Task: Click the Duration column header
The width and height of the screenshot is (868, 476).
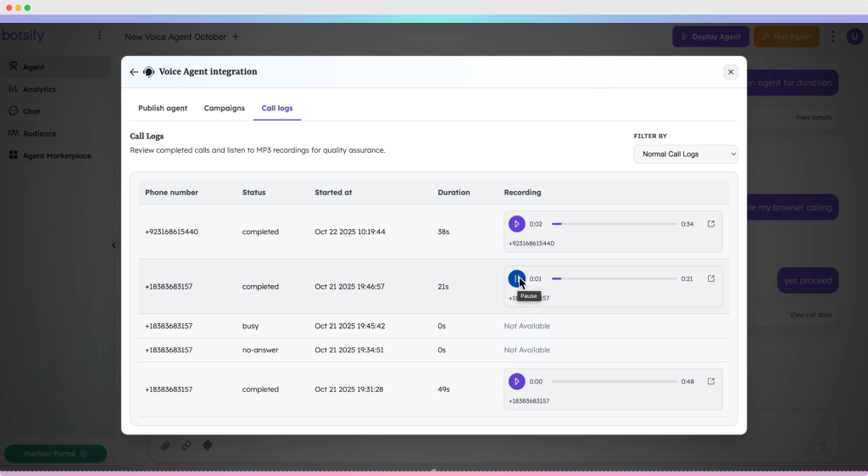Action: [x=453, y=193]
